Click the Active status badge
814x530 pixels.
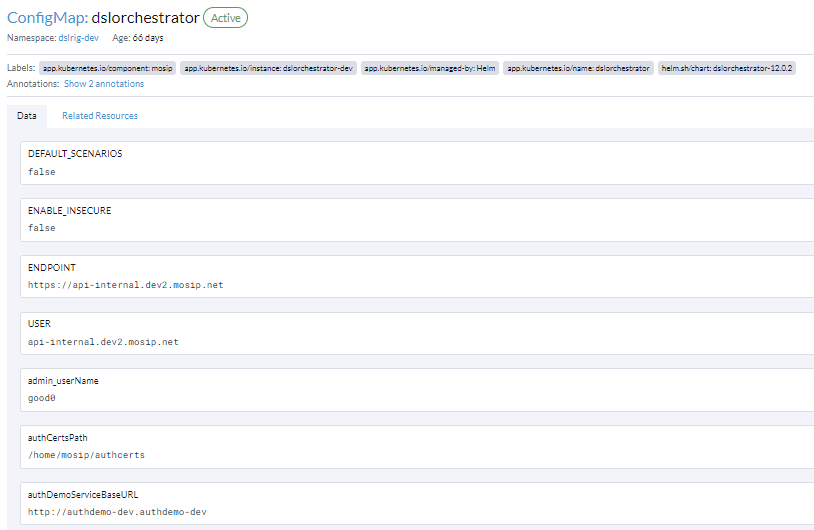tap(225, 18)
